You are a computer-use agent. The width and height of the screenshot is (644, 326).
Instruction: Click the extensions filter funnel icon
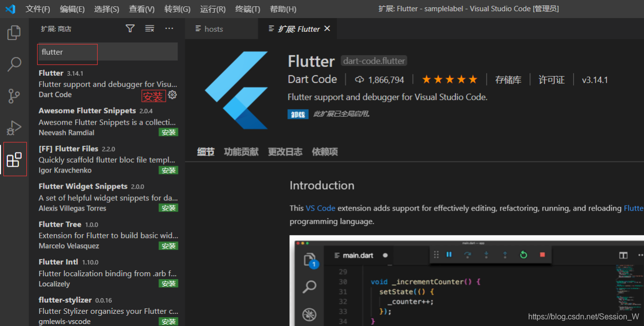tap(130, 29)
